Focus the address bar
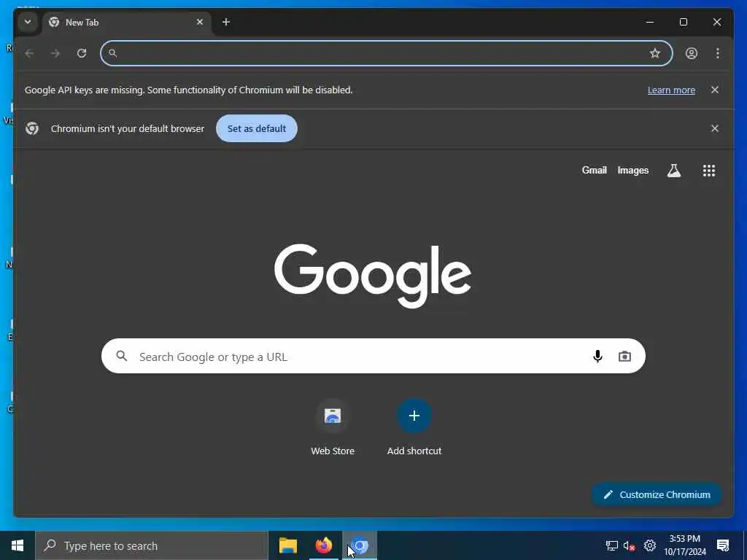Screen dimensions: 747x560 [387, 53]
